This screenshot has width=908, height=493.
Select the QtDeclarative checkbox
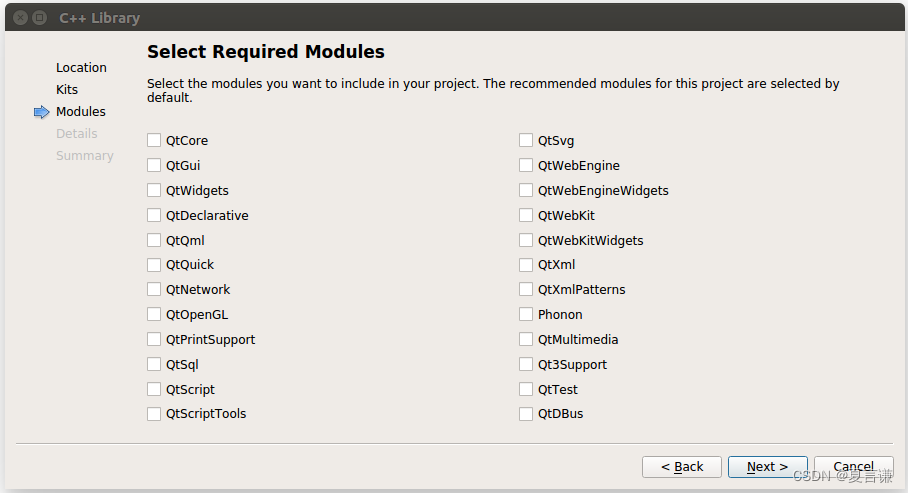[x=154, y=215]
